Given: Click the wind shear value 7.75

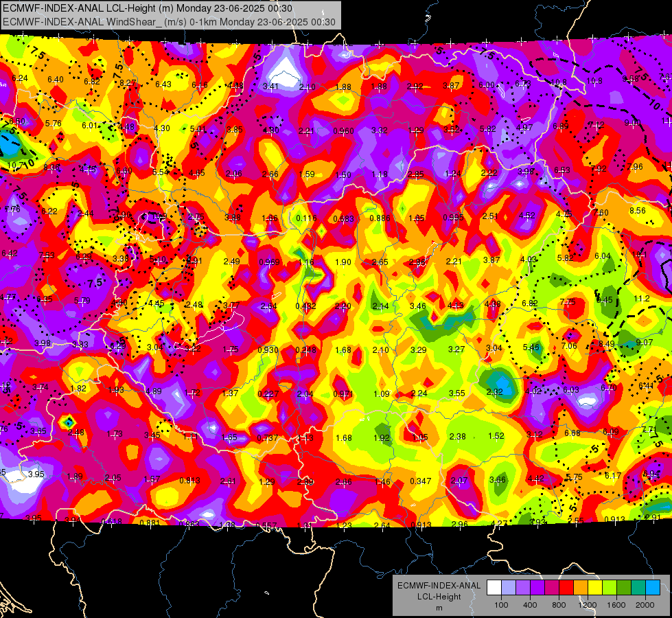Looking at the screenshot, I should [568, 302].
